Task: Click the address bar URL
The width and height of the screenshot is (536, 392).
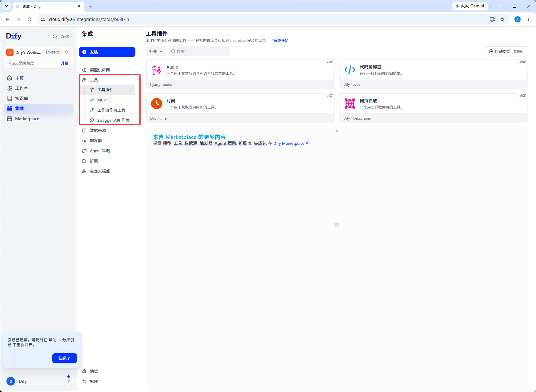Action: (x=89, y=19)
